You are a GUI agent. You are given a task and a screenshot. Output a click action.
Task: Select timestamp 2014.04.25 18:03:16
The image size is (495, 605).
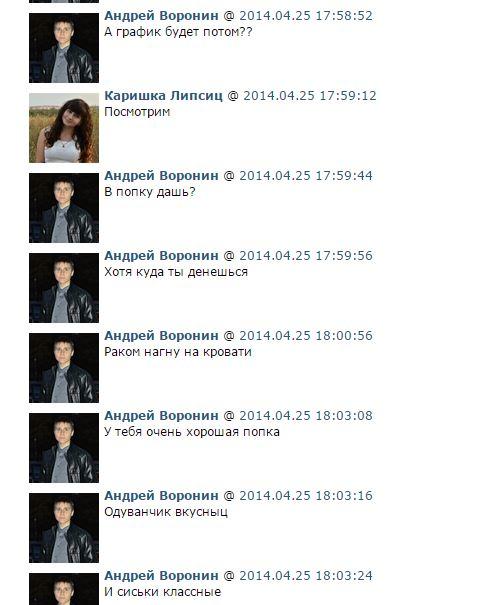tap(306, 495)
